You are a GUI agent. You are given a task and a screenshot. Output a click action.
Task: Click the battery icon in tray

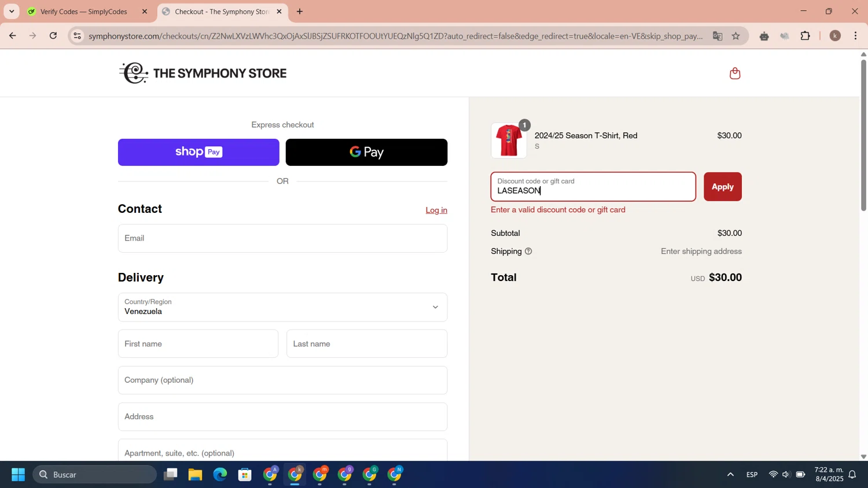coord(800,475)
